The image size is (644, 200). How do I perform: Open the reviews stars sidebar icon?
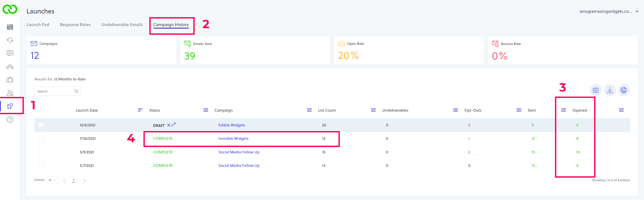click(10, 67)
